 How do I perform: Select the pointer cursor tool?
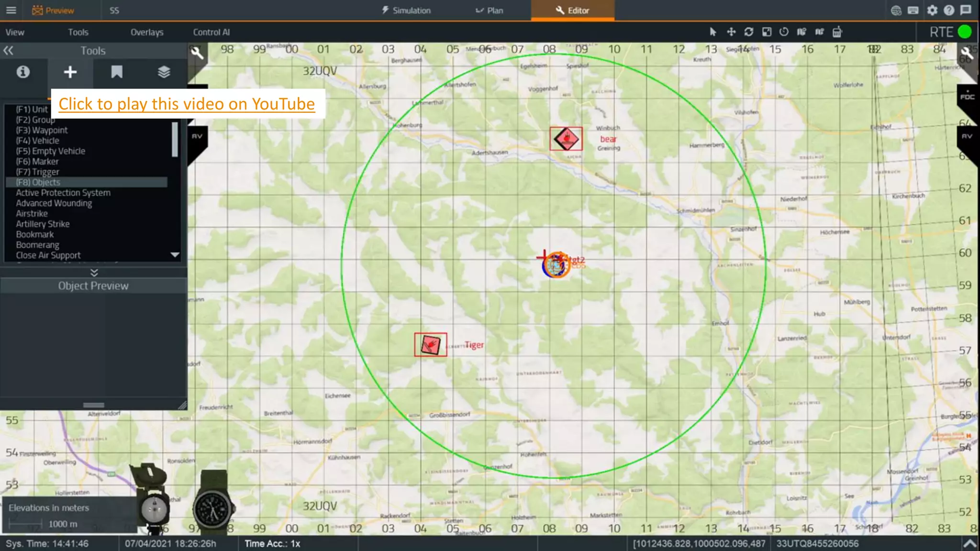tap(713, 32)
